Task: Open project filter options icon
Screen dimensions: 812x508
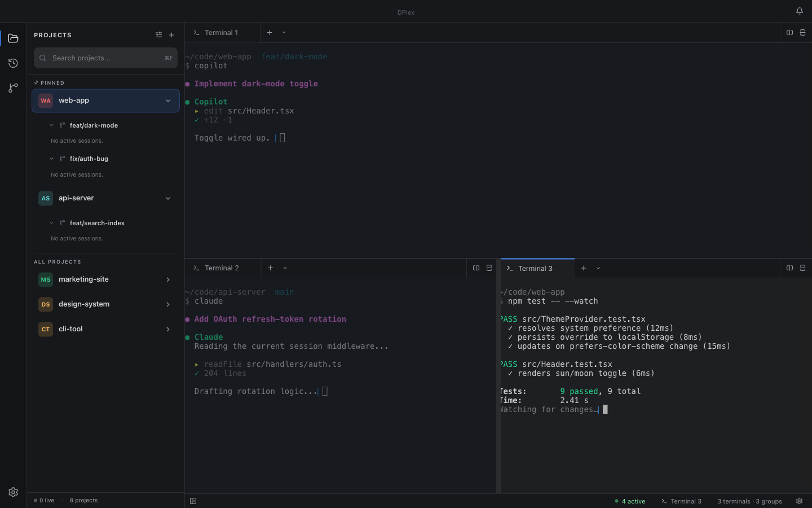Action: 158,35
